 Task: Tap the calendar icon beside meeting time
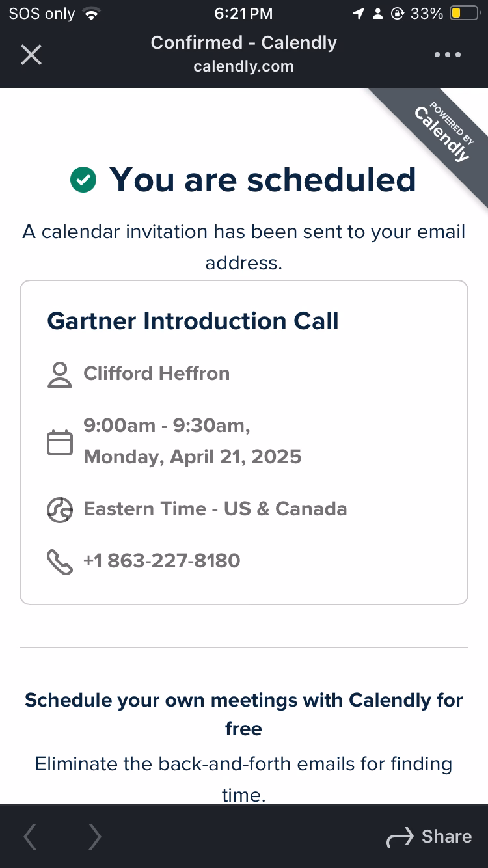click(x=60, y=442)
